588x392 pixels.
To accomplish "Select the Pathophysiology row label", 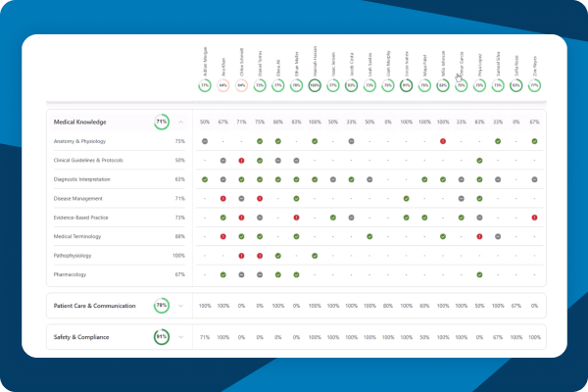I will pyautogui.click(x=73, y=256).
